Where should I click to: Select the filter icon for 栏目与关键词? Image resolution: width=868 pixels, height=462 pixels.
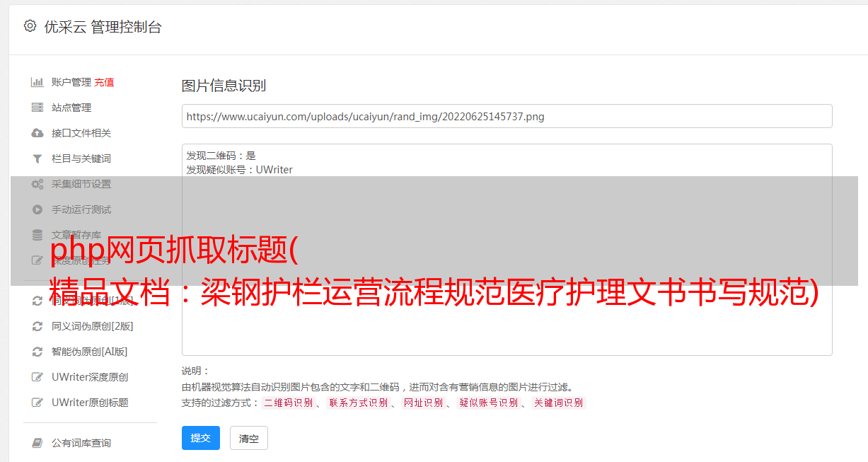(x=37, y=158)
